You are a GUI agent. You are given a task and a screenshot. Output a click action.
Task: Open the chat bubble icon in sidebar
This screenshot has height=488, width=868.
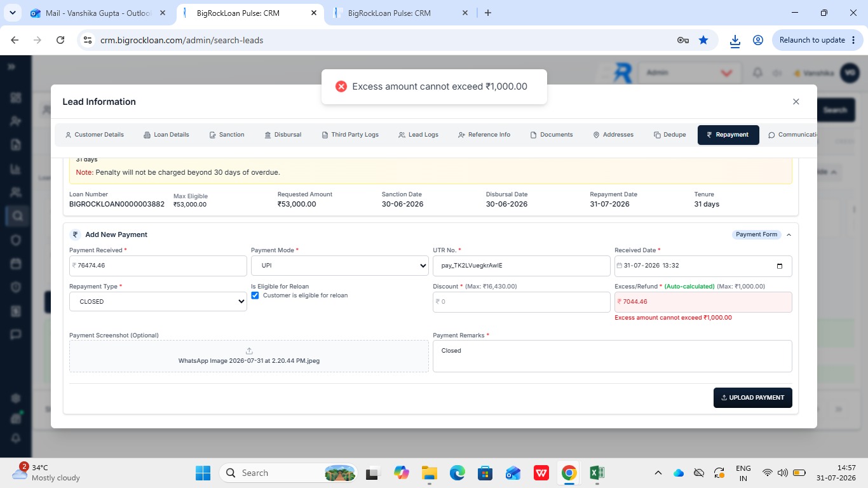(x=16, y=334)
